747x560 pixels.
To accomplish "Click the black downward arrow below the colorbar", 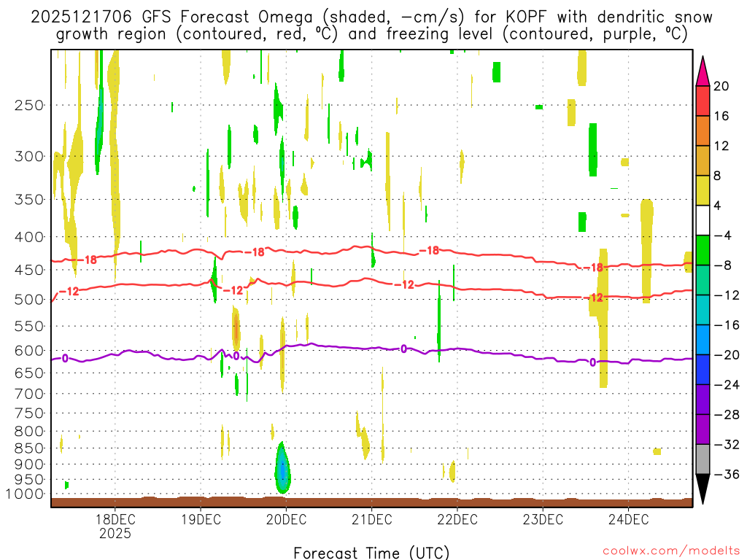I will pyautogui.click(x=703, y=489).
